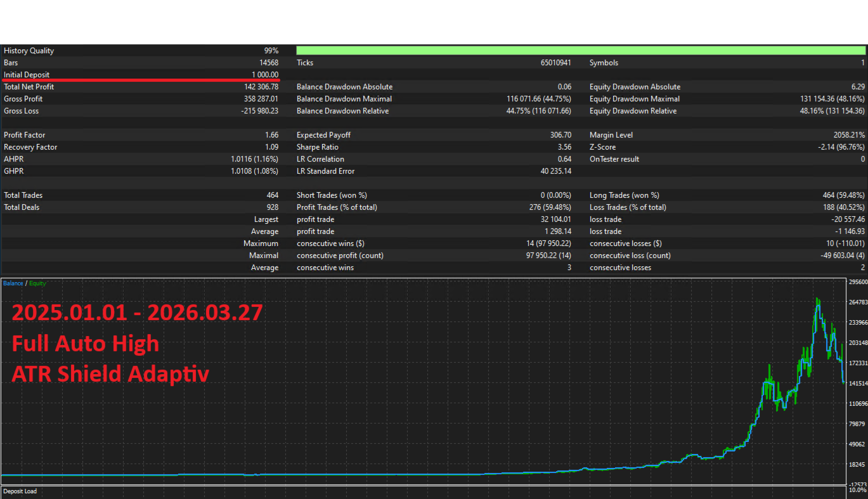
Task: Select the Recovery Factor value 1.09
Action: click(272, 147)
